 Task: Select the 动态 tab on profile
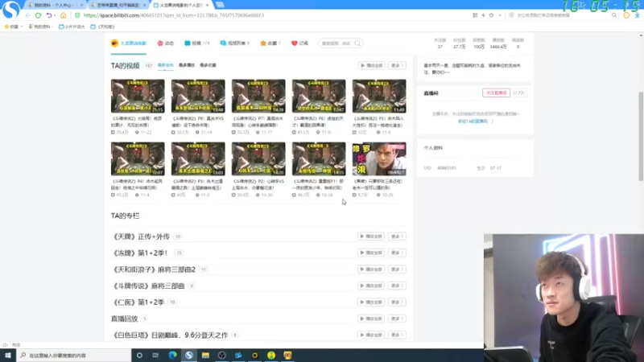[x=166, y=43]
